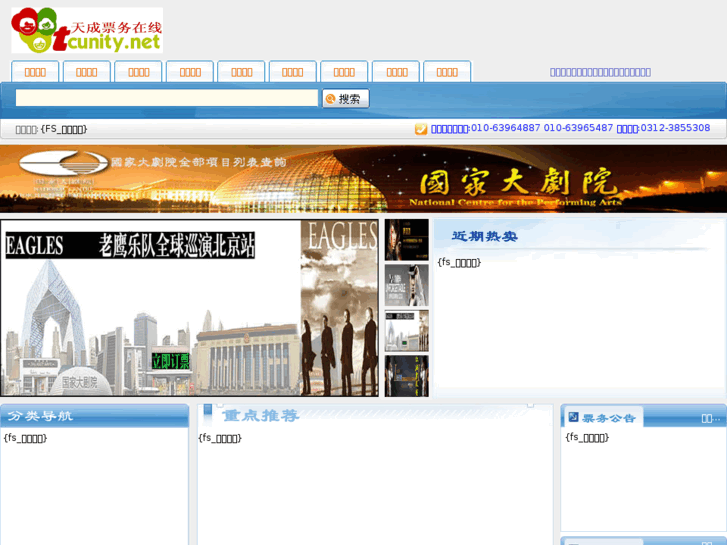
Task: Click the {FS_} placeholder text below search bar
Action: click(64, 129)
